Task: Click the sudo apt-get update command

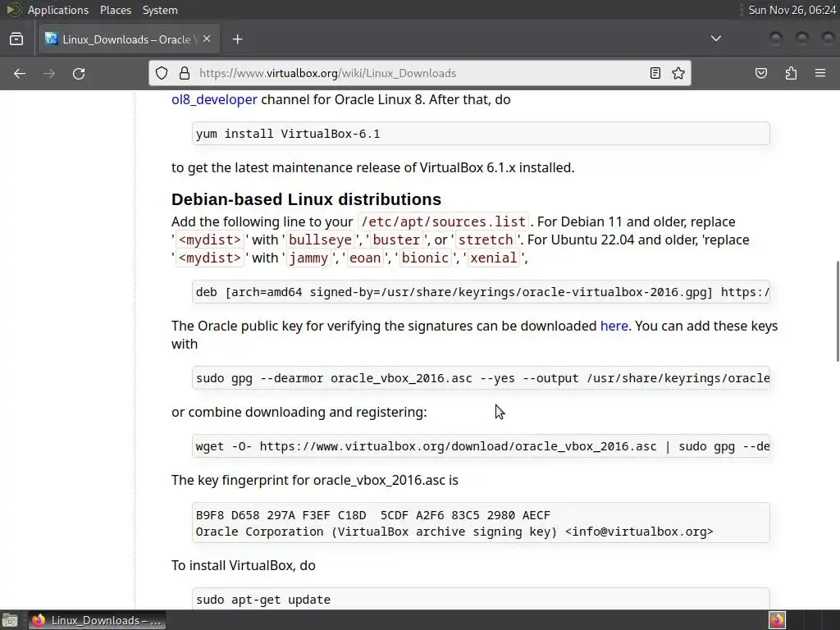Action: 263,600
